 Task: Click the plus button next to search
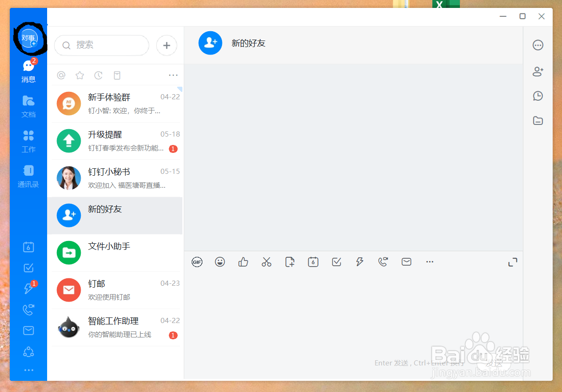[x=167, y=45]
